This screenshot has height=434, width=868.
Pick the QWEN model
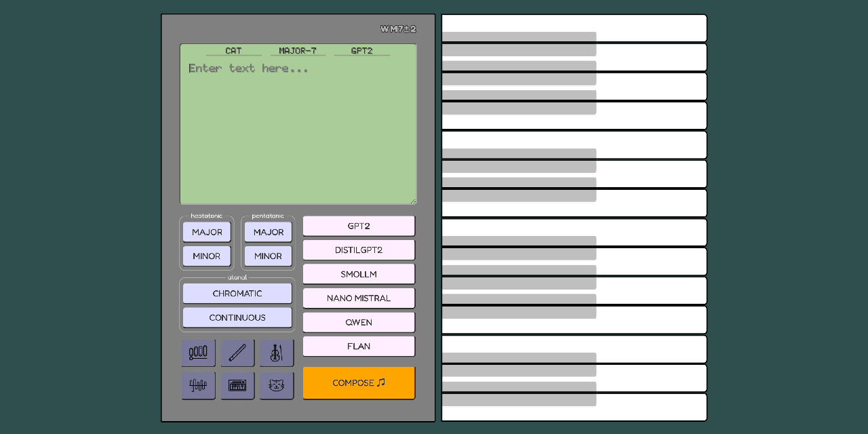click(x=359, y=322)
